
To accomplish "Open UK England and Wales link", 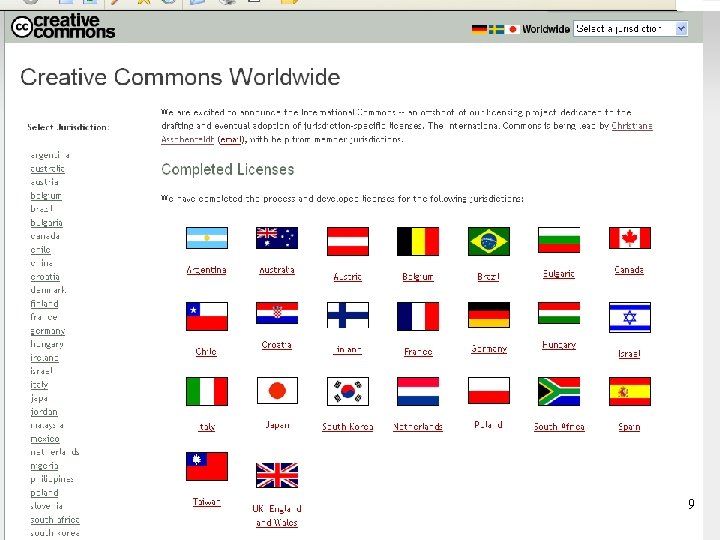I will (x=277, y=516).
